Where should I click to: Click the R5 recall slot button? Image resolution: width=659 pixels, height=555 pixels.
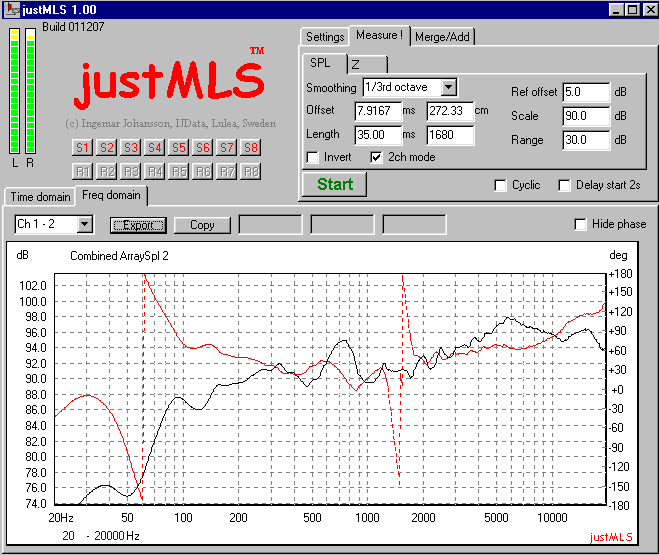[178, 171]
